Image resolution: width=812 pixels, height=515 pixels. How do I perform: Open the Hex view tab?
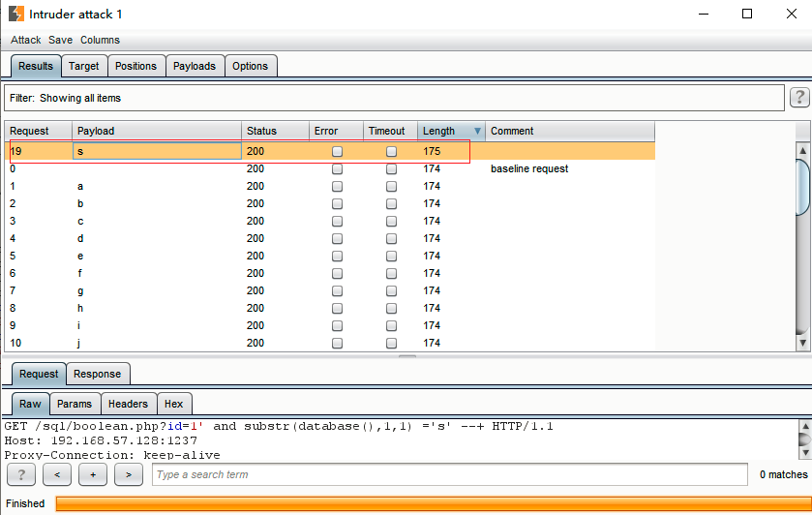pos(174,404)
